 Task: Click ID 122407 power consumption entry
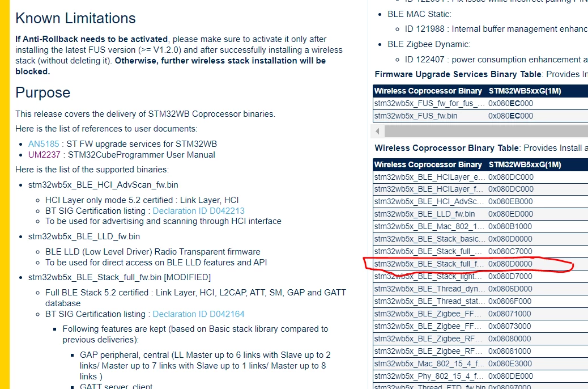tap(496, 60)
